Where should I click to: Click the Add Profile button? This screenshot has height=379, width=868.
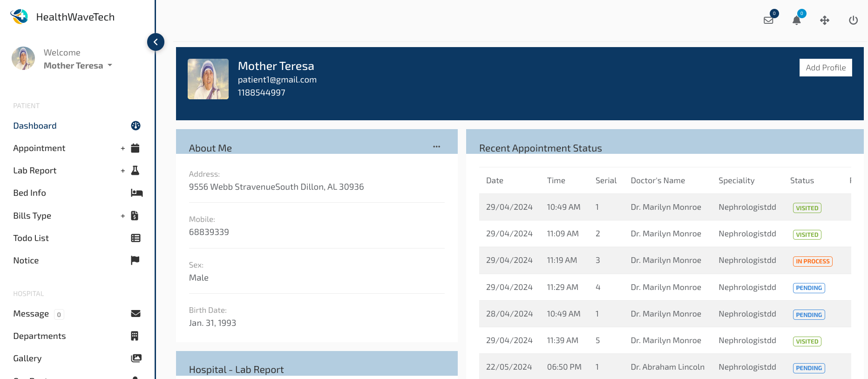(826, 68)
